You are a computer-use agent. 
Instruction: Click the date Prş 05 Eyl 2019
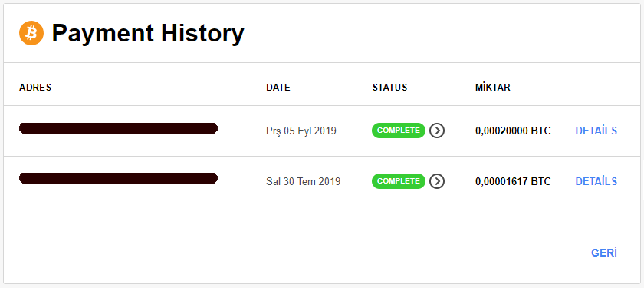(301, 131)
